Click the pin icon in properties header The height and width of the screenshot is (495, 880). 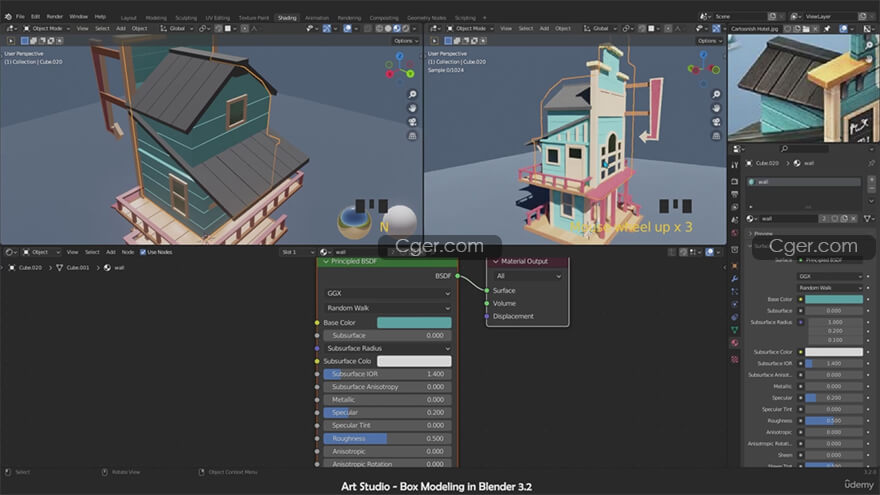coord(871,163)
